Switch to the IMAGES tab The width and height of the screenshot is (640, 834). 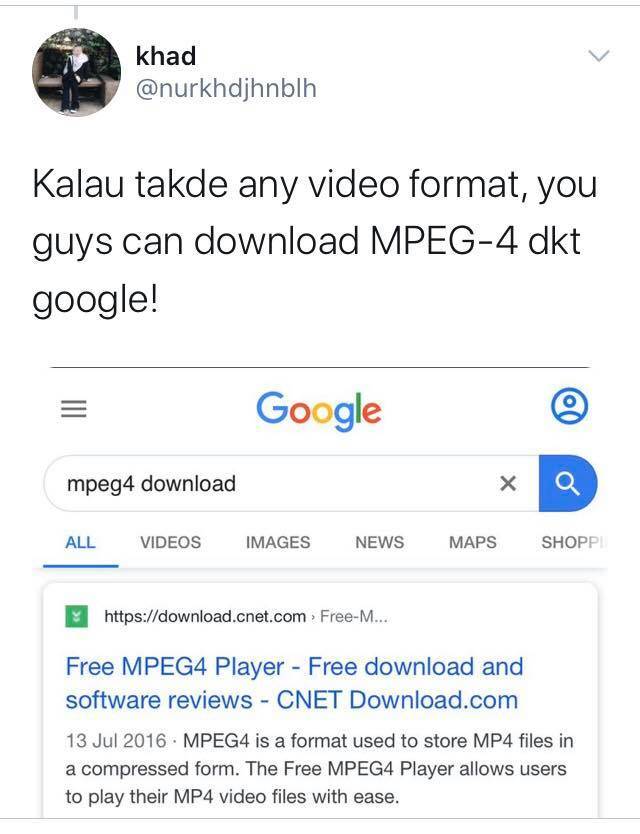pos(278,543)
